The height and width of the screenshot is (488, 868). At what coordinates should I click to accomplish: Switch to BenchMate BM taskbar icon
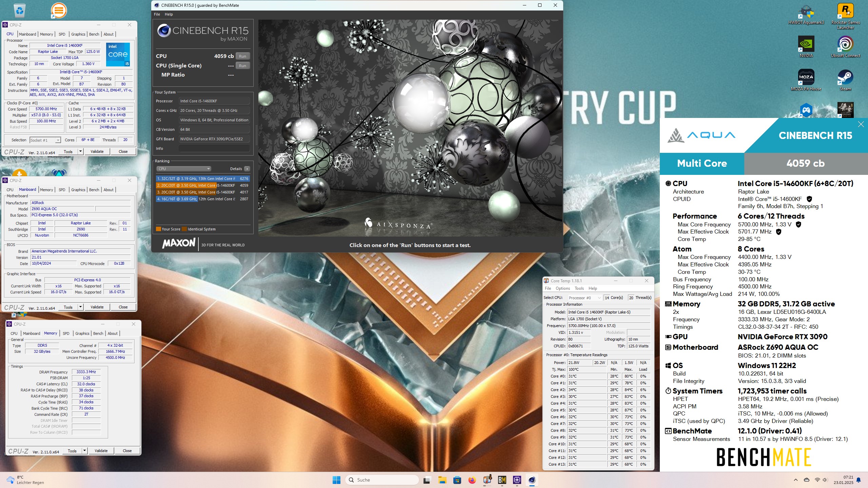point(502,480)
